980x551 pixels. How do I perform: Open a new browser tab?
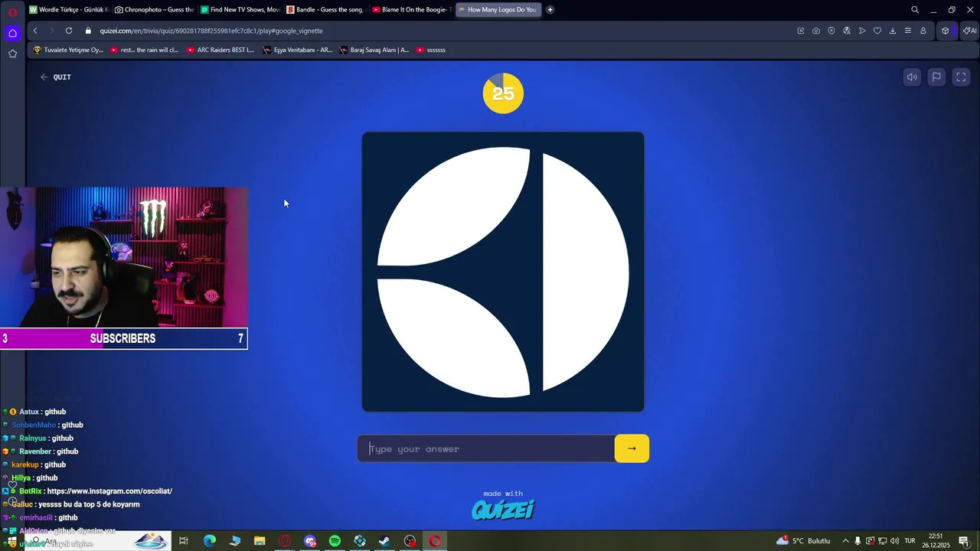[550, 10]
